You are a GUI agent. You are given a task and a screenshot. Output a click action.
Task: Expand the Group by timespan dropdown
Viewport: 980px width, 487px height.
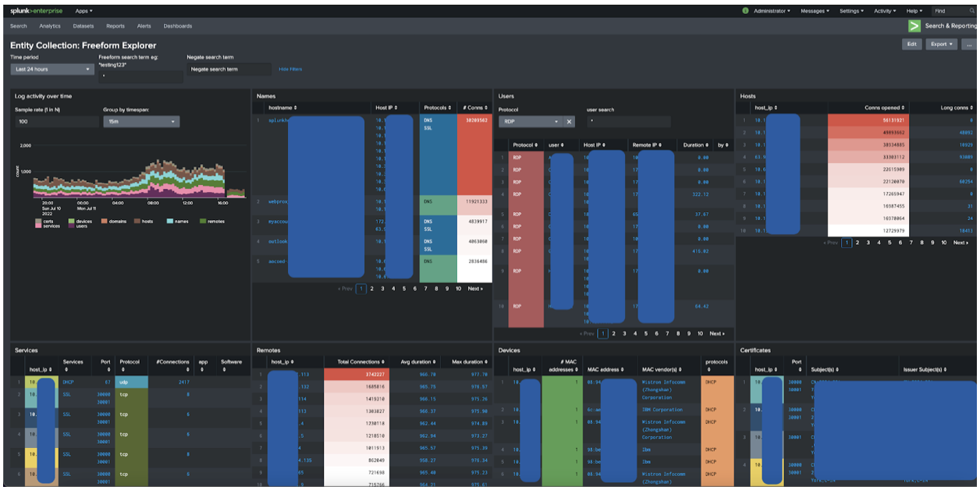pyautogui.click(x=141, y=122)
